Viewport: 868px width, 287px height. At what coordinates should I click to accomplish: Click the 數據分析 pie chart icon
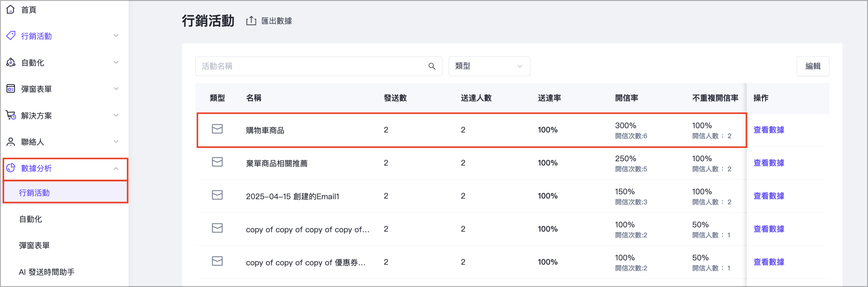pyautogui.click(x=11, y=168)
